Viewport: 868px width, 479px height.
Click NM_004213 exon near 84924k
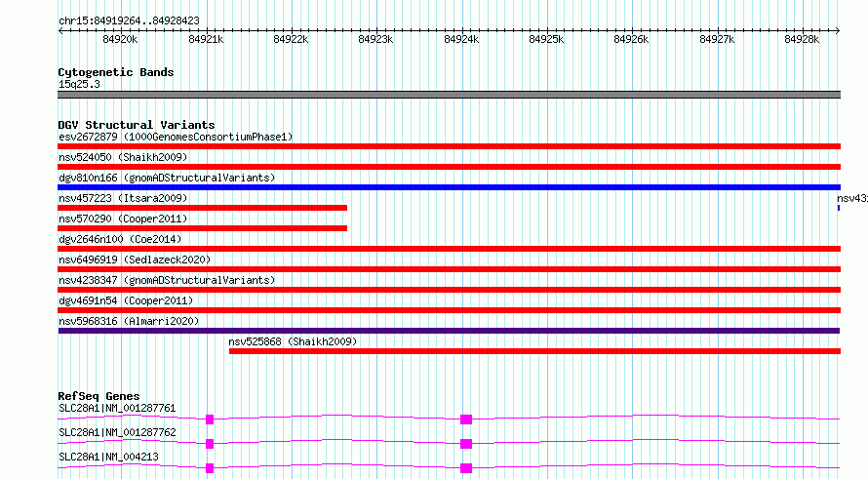click(466, 468)
